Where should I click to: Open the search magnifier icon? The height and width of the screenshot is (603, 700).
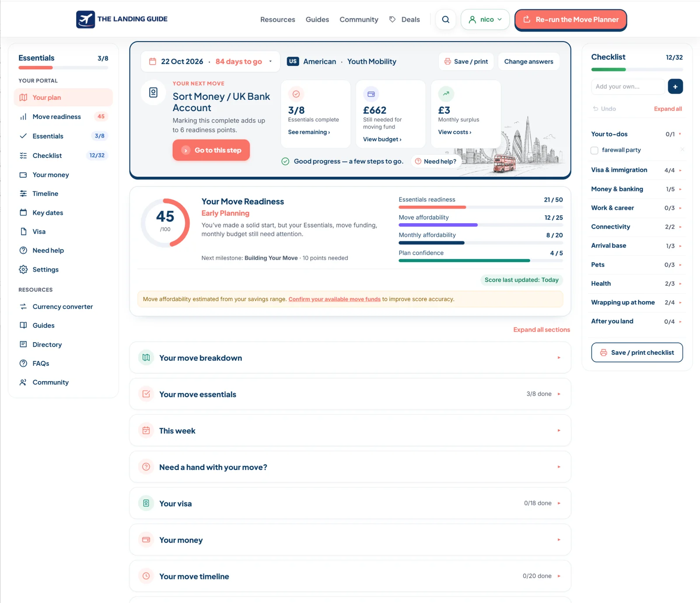445,20
